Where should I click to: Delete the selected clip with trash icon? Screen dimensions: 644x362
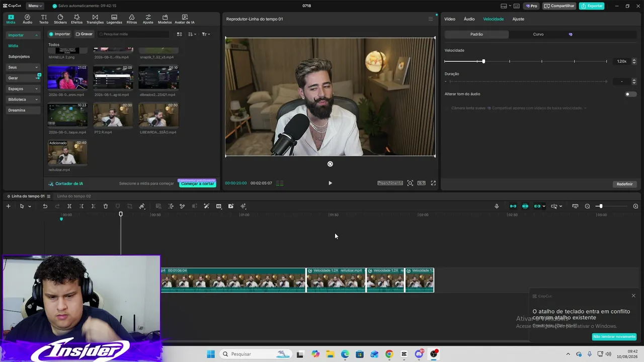(106, 206)
